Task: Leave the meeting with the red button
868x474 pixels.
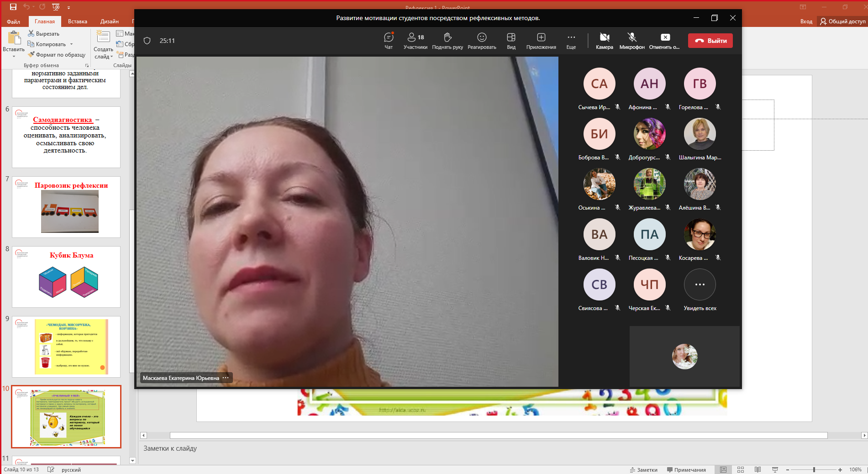Action: click(710, 41)
